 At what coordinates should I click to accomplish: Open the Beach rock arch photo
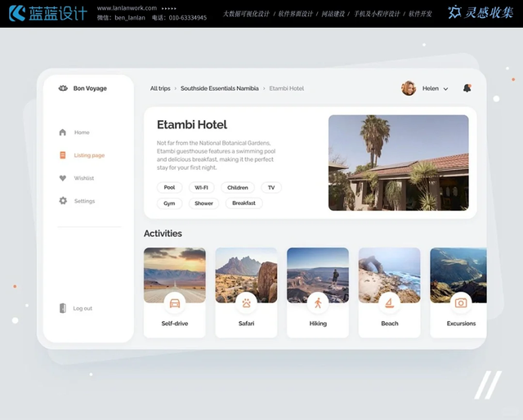coord(390,275)
